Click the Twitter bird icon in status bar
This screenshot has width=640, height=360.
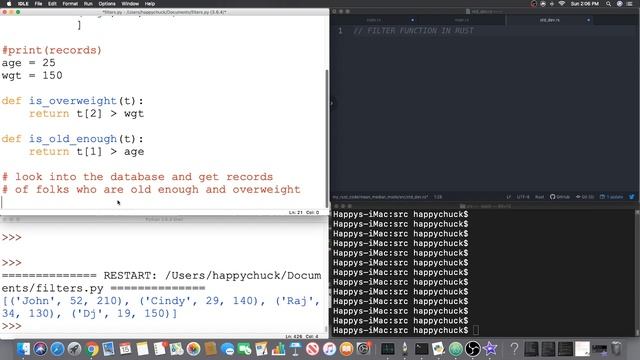pyautogui.click(x=631, y=197)
